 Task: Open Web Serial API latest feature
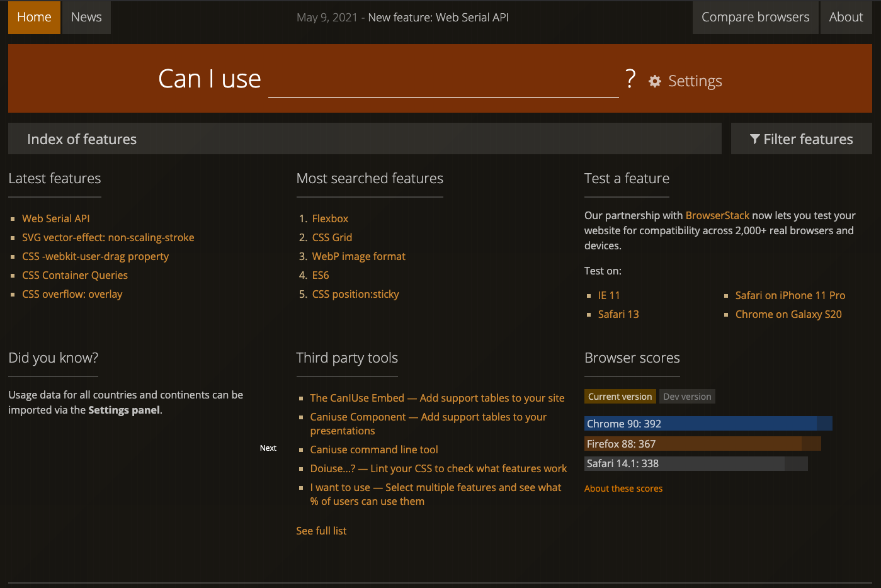pos(56,218)
